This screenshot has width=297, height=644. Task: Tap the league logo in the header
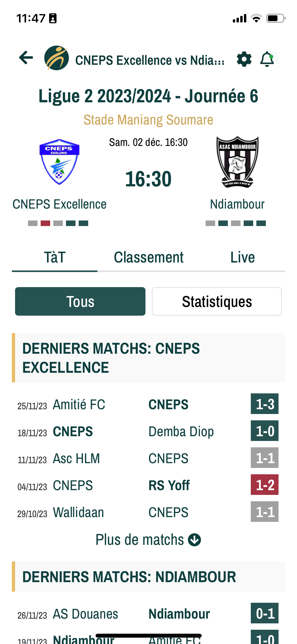coord(56,58)
